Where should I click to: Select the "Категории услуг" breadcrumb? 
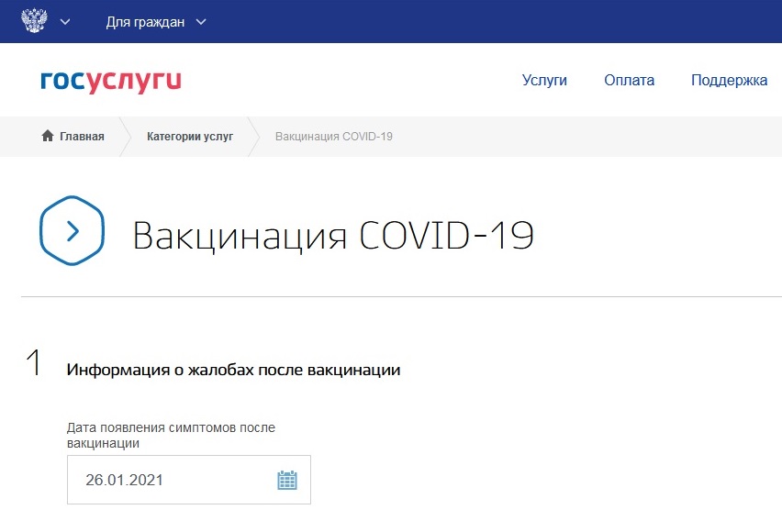pos(190,137)
